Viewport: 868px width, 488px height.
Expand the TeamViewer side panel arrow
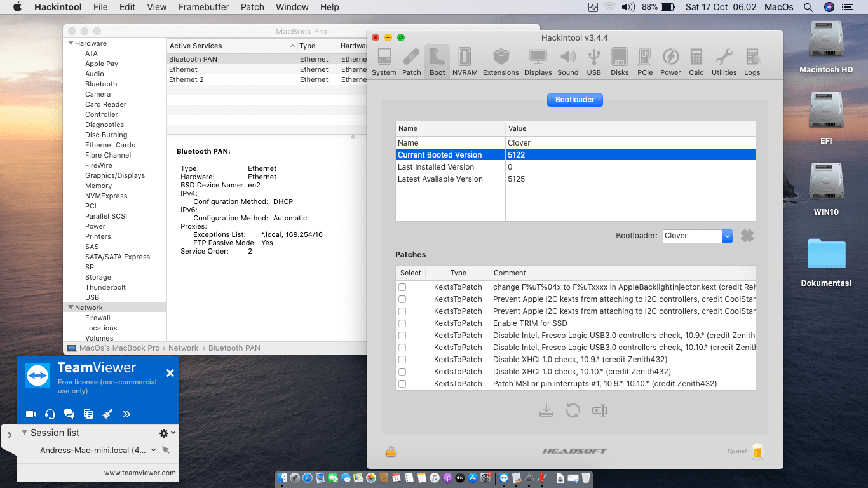(9, 435)
